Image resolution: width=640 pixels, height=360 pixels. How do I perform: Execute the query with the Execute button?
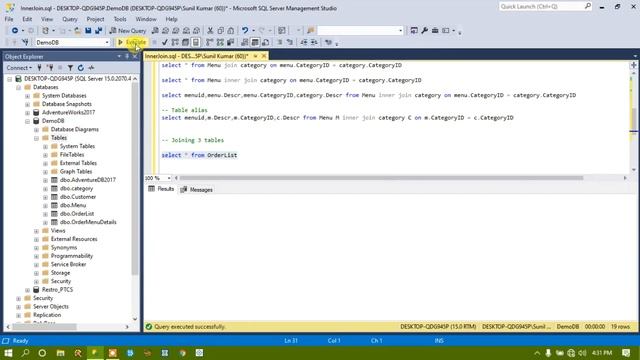131,42
